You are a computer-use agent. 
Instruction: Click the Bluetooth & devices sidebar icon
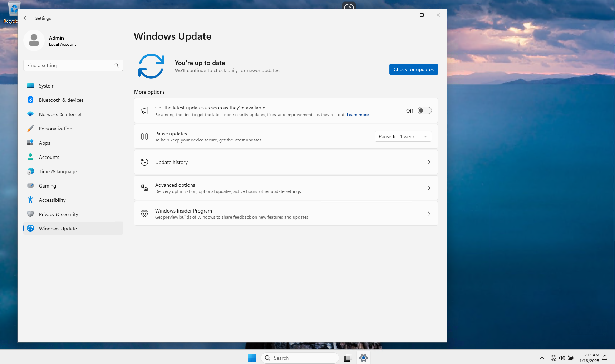coord(30,100)
